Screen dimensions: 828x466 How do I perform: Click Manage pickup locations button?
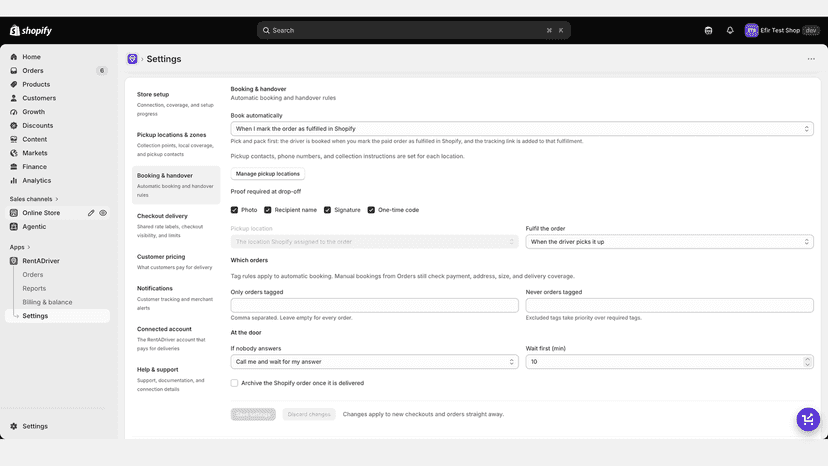268,174
